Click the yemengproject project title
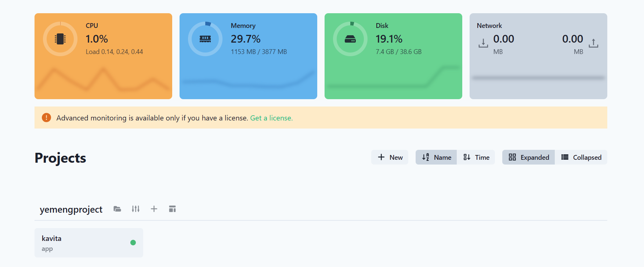Image resolution: width=644 pixels, height=267 pixels. tap(71, 209)
